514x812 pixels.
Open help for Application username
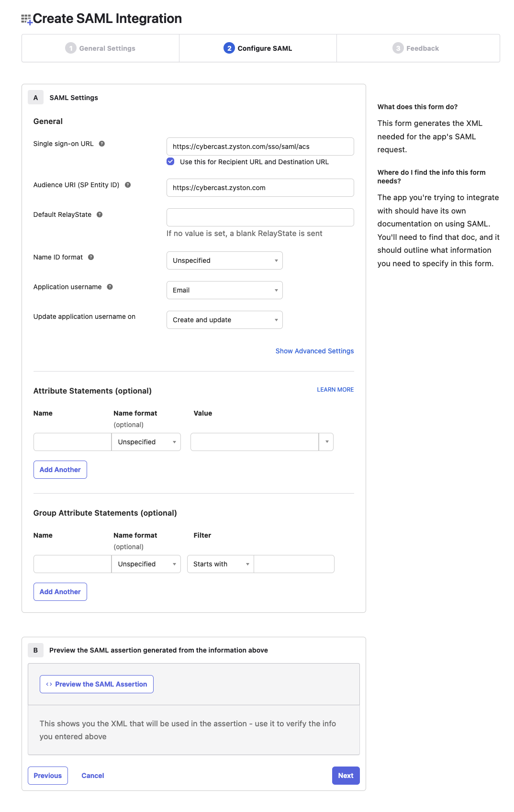click(109, 287)
